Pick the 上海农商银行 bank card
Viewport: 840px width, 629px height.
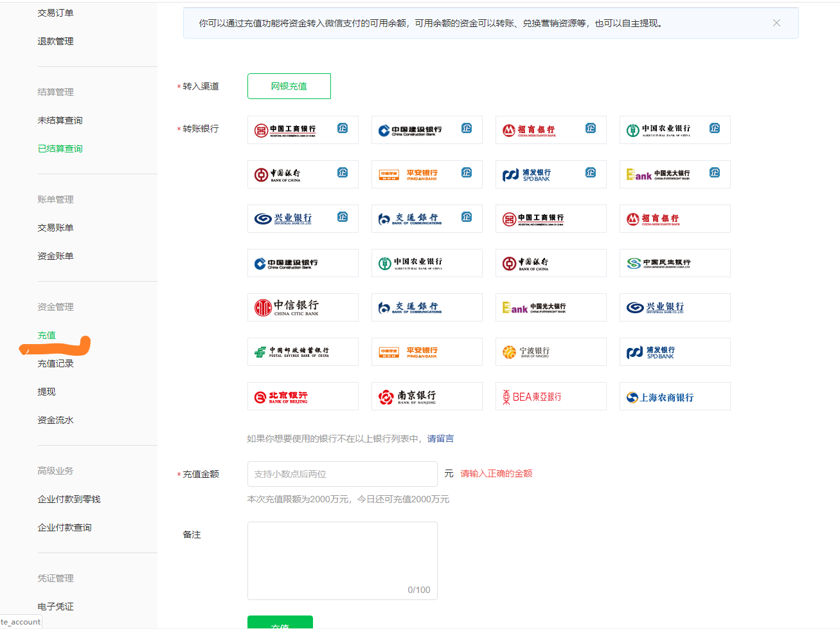(675, 396)
